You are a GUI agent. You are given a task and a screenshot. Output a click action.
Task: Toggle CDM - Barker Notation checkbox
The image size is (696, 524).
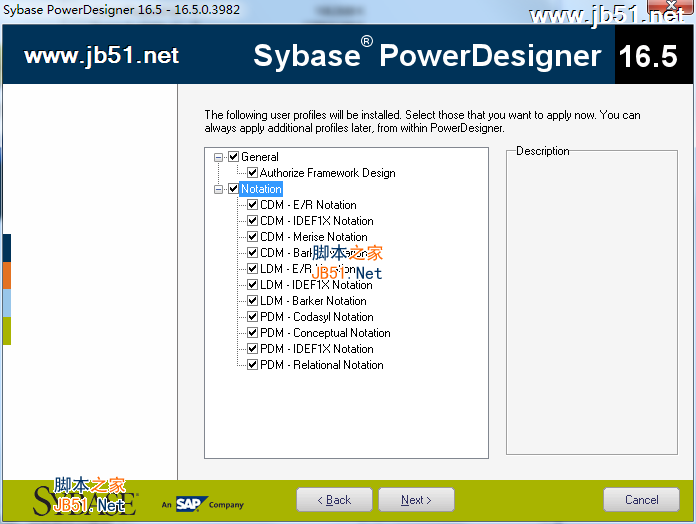[252, 252]
